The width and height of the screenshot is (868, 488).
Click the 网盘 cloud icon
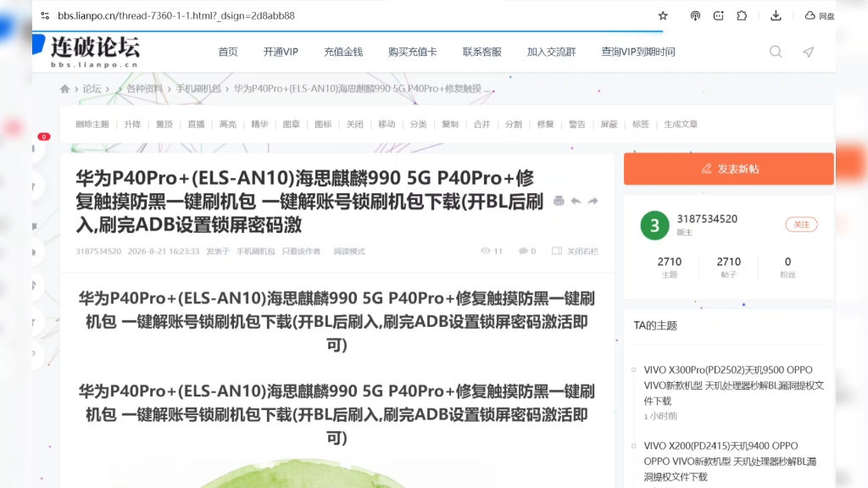coord(820,15)
